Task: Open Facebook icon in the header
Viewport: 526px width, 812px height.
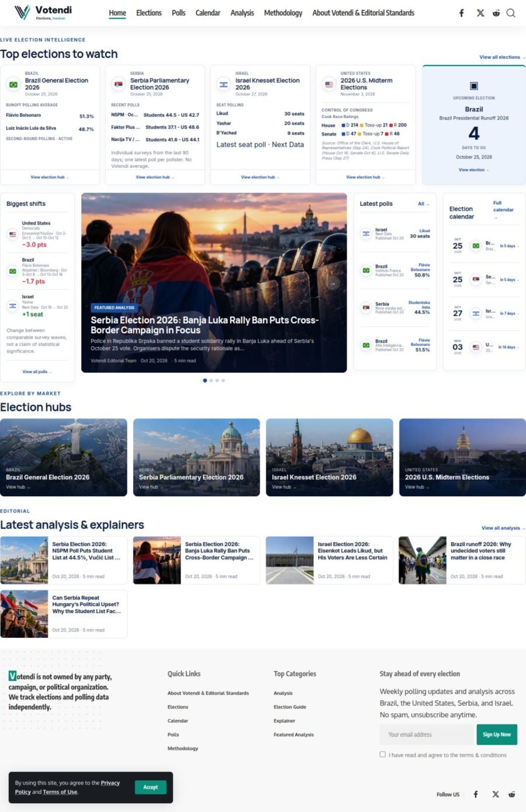Action: point(462,13)
